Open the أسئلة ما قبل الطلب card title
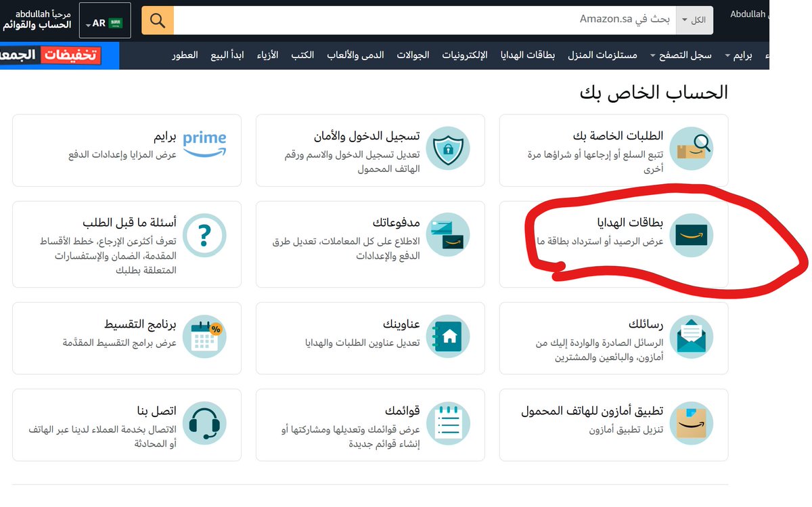Screen dimensions: 812x507 click(x=130, y=223)
